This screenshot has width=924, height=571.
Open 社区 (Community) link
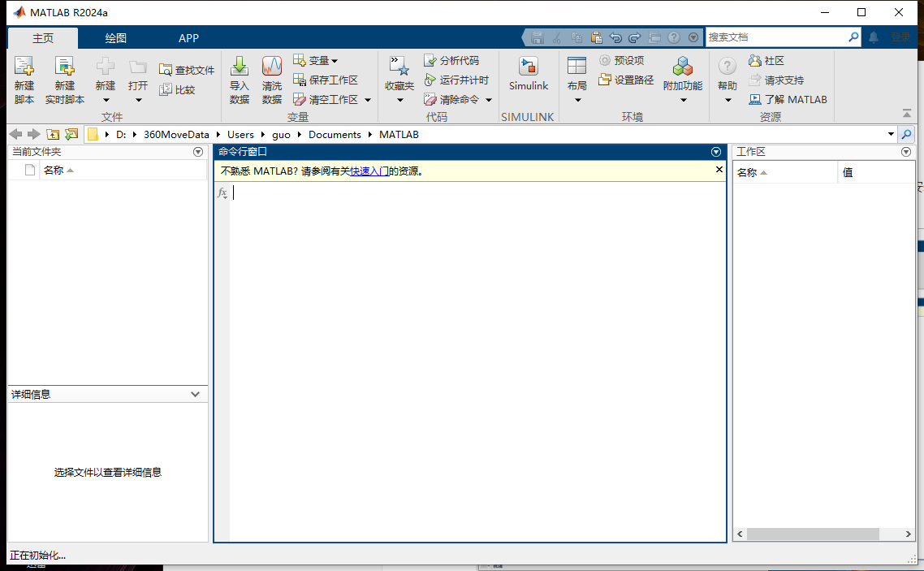[766, 60]
